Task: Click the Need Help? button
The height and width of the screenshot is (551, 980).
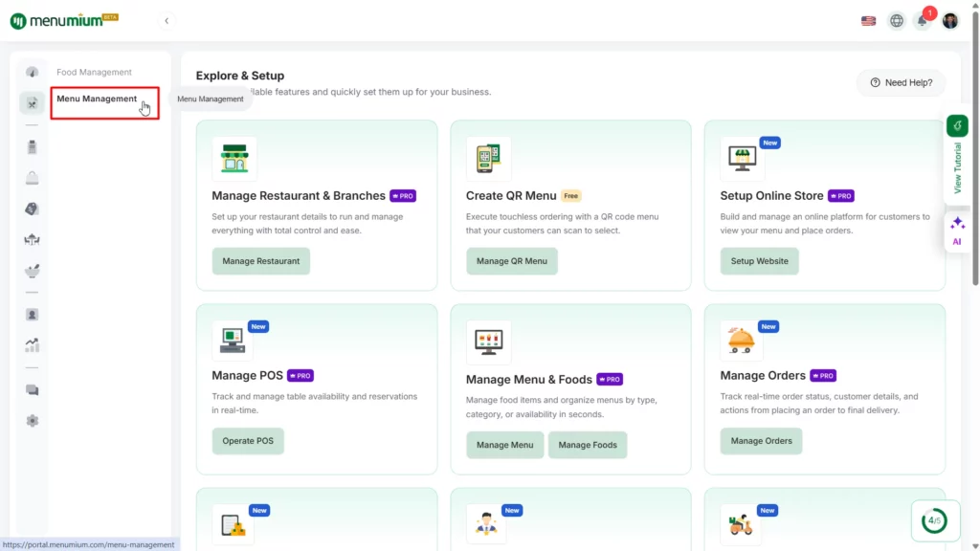Action: pyautogui.click(x=901, y=82)
